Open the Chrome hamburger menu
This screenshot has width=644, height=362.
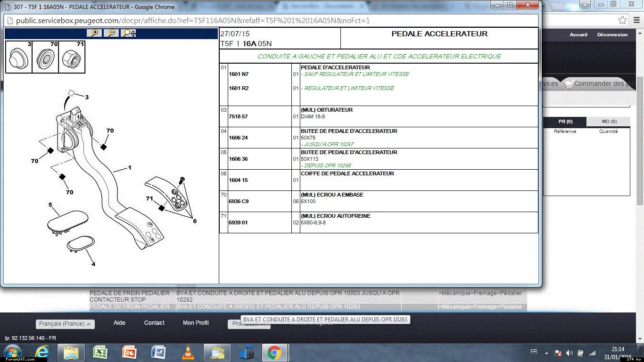pyautogui.click(x=636, y=20)
